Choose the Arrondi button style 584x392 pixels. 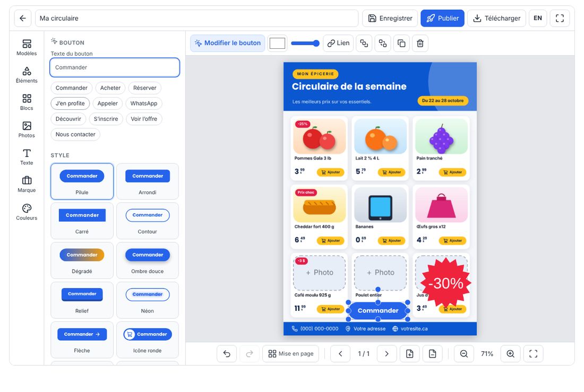tap(148, 181)
